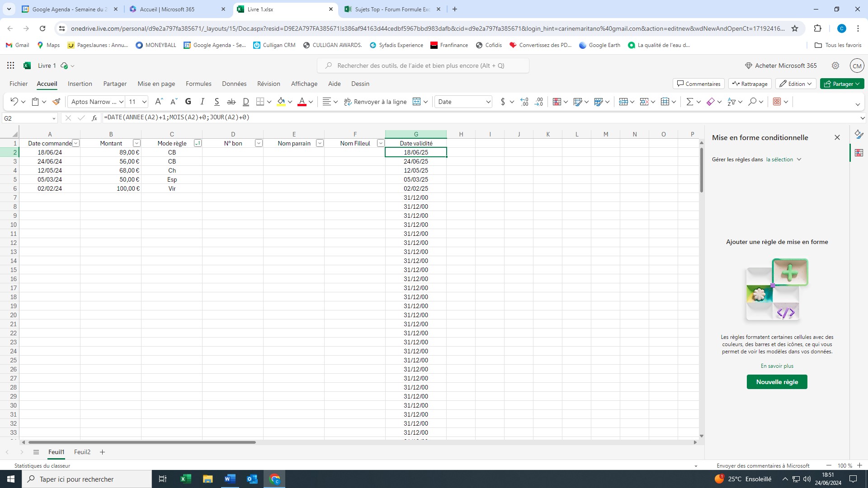Click the Merge and center cells icon
Viewport: 868px width, 488px height.
(x=417, y=102)
